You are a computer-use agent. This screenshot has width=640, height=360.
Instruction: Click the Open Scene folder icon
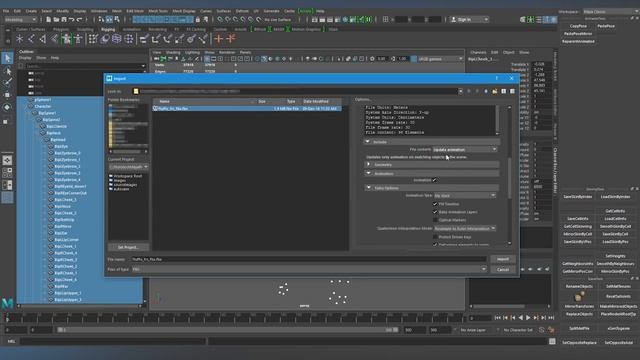(56, 19)
